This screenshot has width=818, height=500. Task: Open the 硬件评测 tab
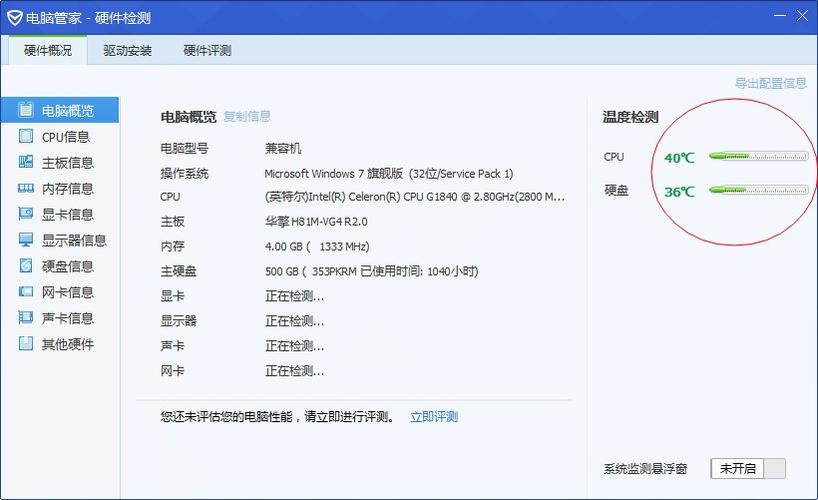pyautogui.click(x=207, y=50)
